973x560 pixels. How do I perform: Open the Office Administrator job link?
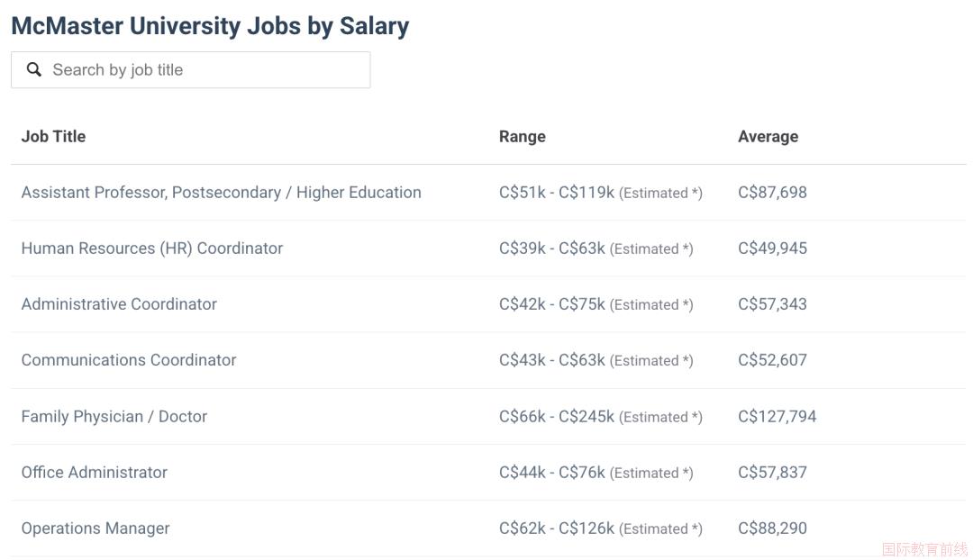point(95,472)
